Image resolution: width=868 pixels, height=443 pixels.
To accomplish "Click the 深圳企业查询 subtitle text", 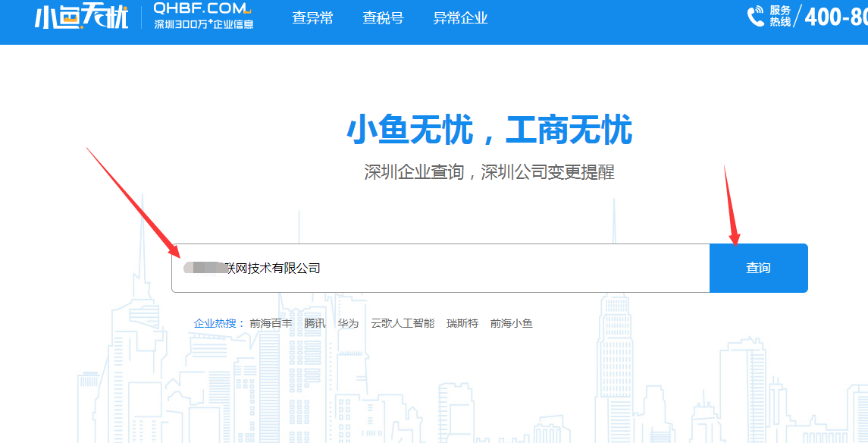I will click(489, 172).
